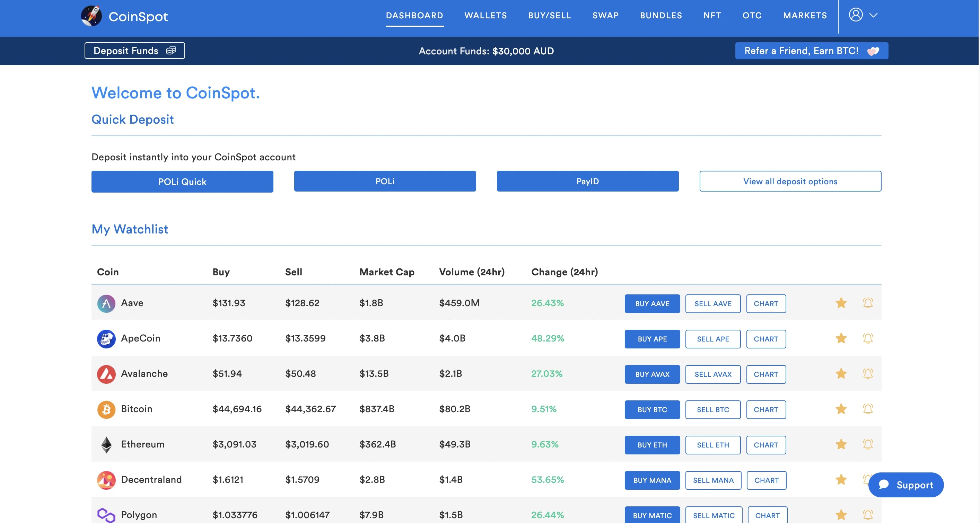This screenshot has width=980, height=523.
Task: Open the OTC nav tab
Action: [752, 16]
